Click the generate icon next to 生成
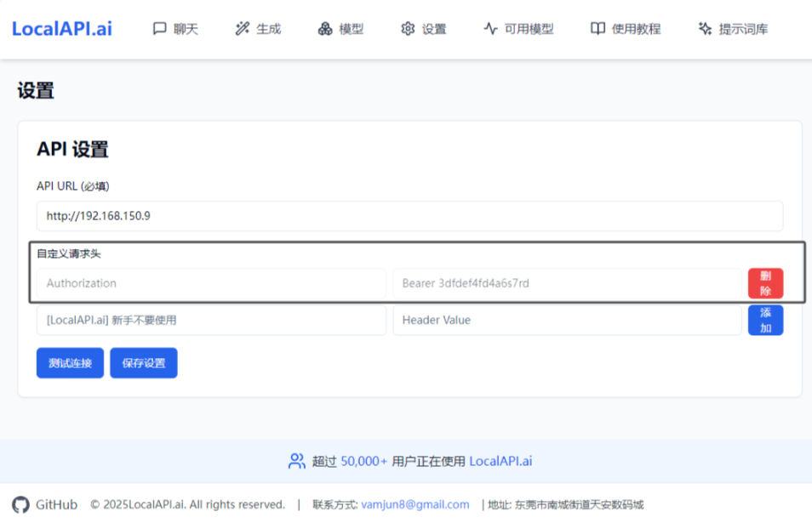The height and width of the screenshot is (523, 812). click(241, 28)
